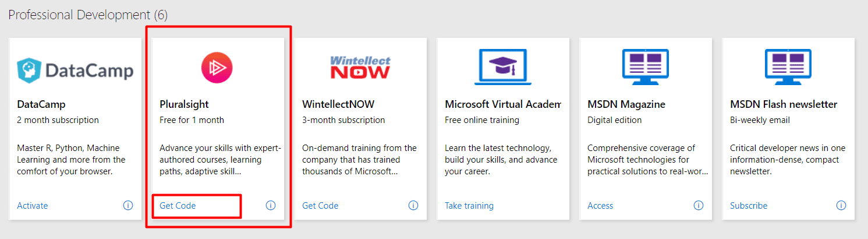Viewport: 868px width, 239px height.
Task: Get Code for WintellectNOW
Action: (320, 206)
